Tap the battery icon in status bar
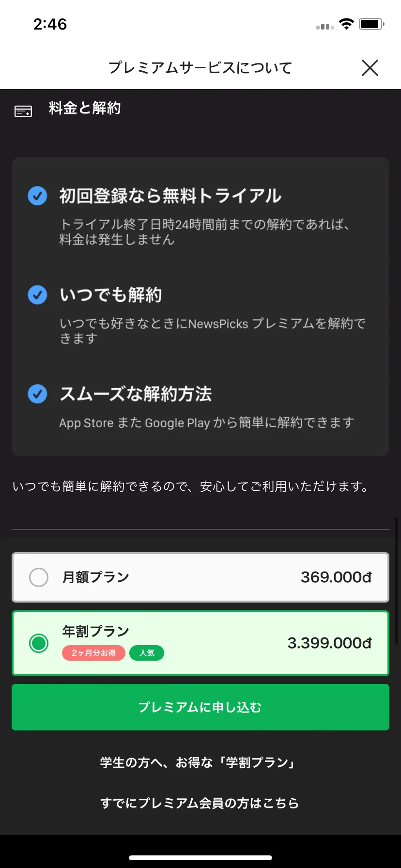 [x=371, y=24]
